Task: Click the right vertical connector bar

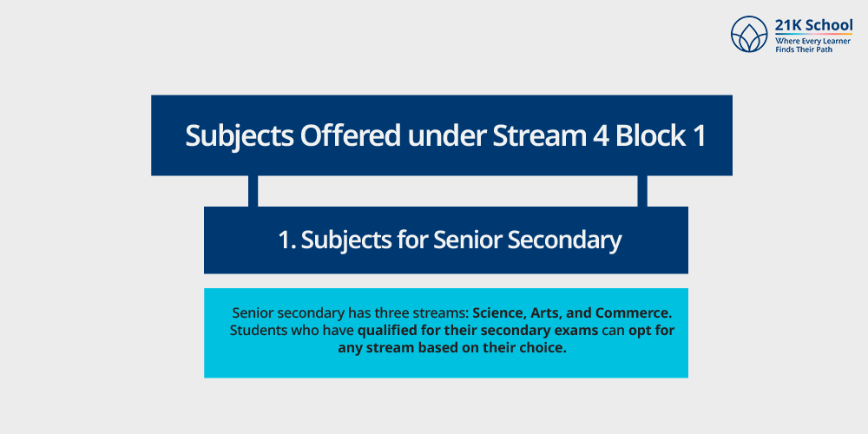Action: [x=642, y=191]
